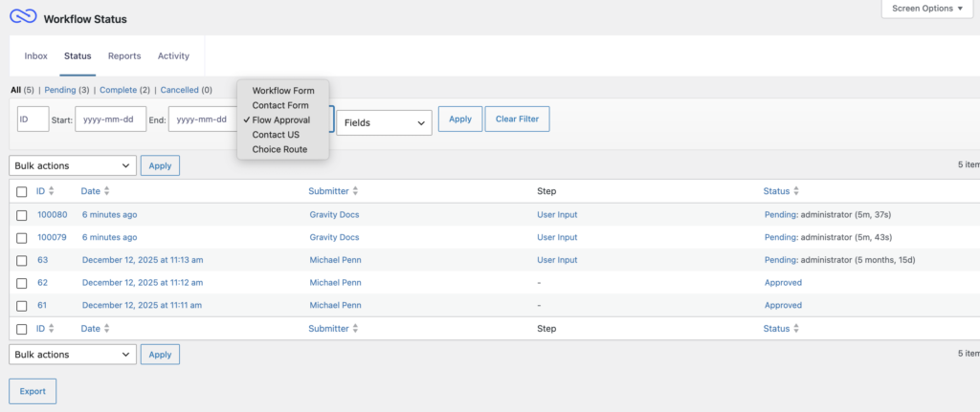Sort by Status using top header arrows

[796, 191]
